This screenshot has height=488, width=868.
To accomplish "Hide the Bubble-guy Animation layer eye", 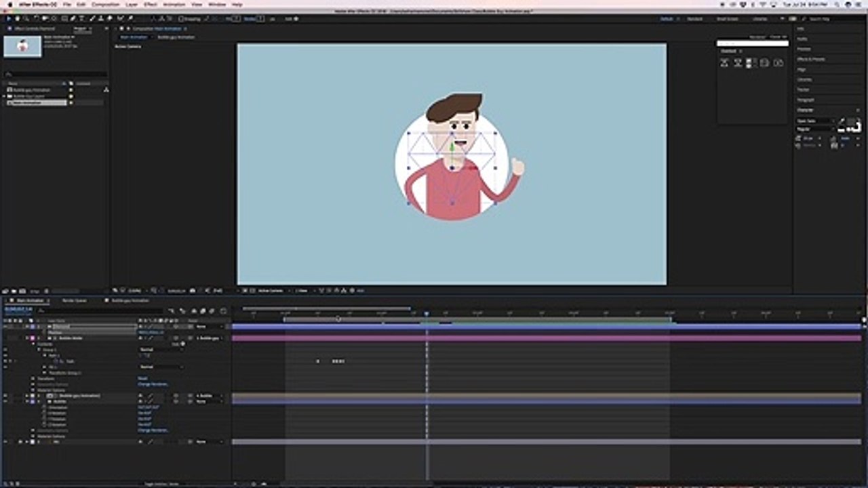I will click(5, 396).
